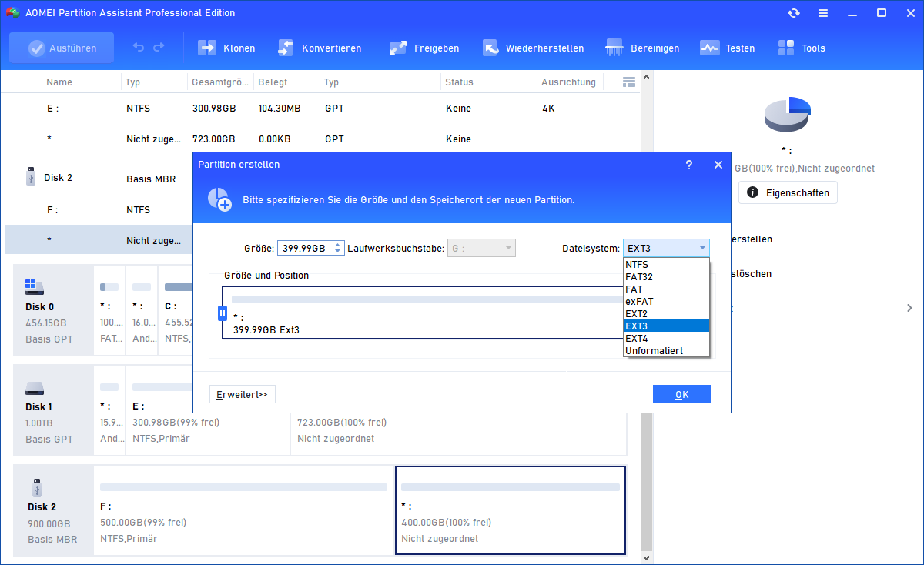Select EXT3 in file system list
The width and height of the screenshot is (924, 565).
pyautogui.click(x=666, y=326)
